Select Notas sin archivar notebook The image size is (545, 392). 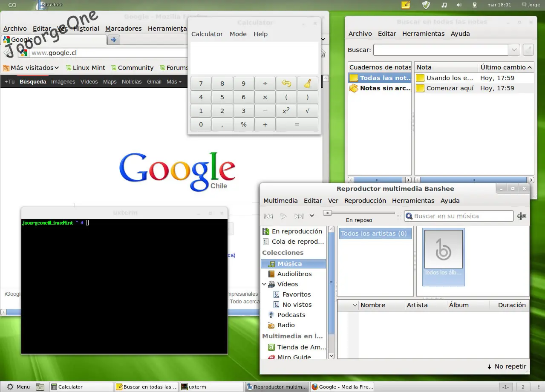coord(380,88)
